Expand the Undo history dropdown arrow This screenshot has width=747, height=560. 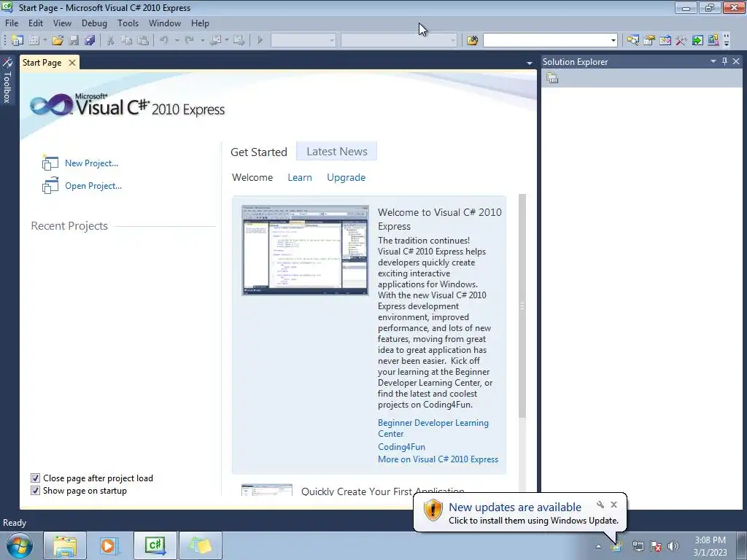tap(177, 41)
